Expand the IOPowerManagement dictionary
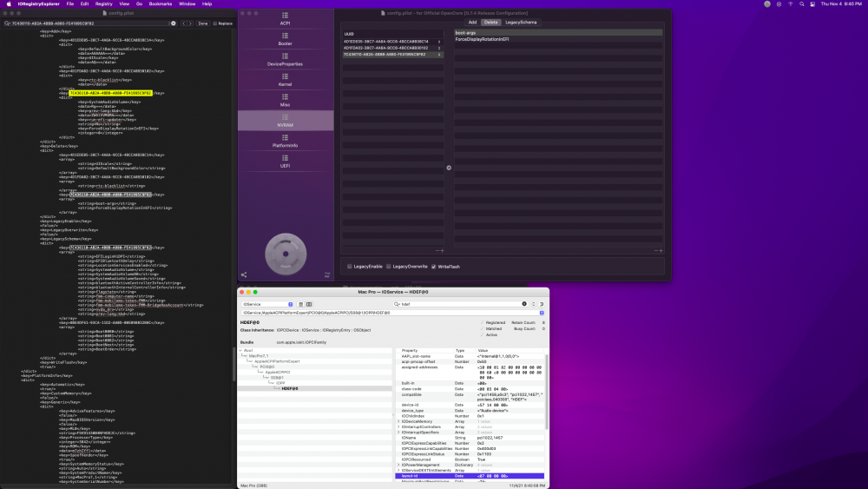Viewport: 868px width, 489px height. click(398, 466)
